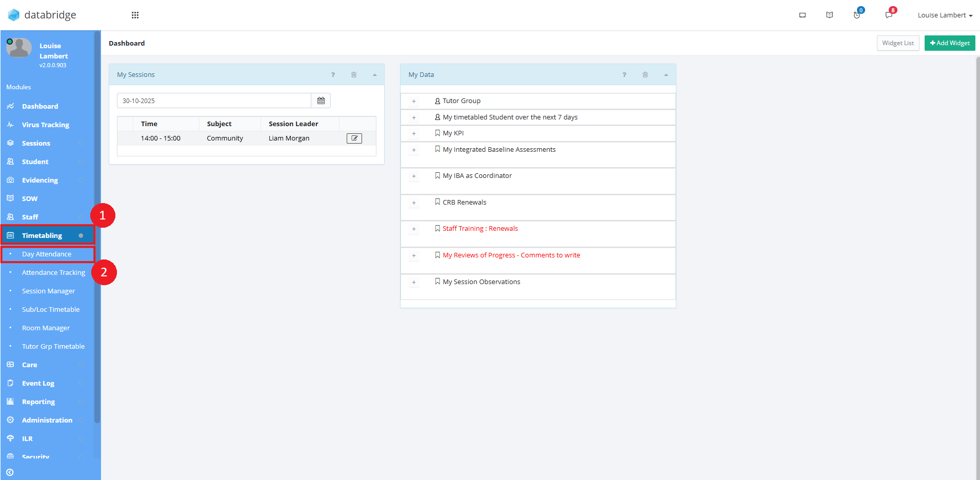Open the Louise Lambert user dropdown
The height and width of the screenshot is (480, 980).
pyautogui.click(x=945, y=15)
